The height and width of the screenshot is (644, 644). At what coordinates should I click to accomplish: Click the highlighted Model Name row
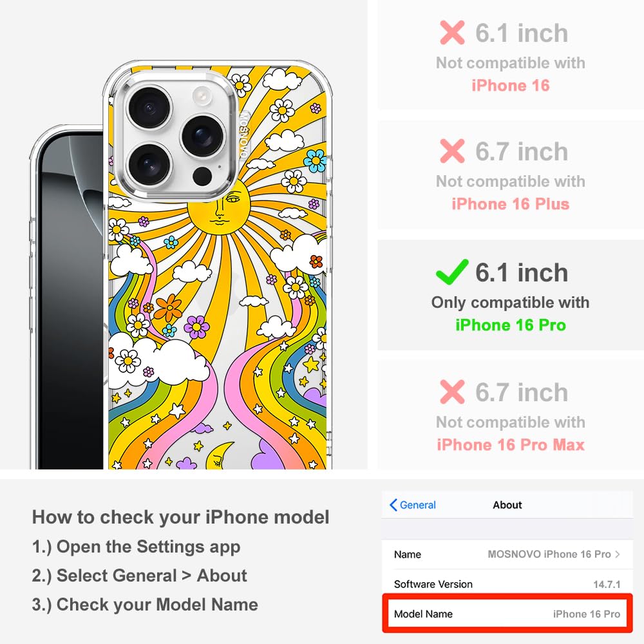click(507, 614)
